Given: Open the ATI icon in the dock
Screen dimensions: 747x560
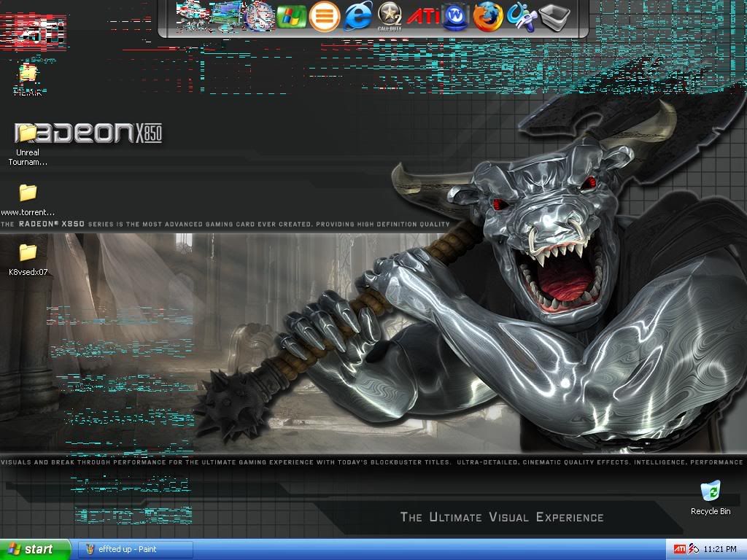Looking at the screenshot, I should 423,16.
